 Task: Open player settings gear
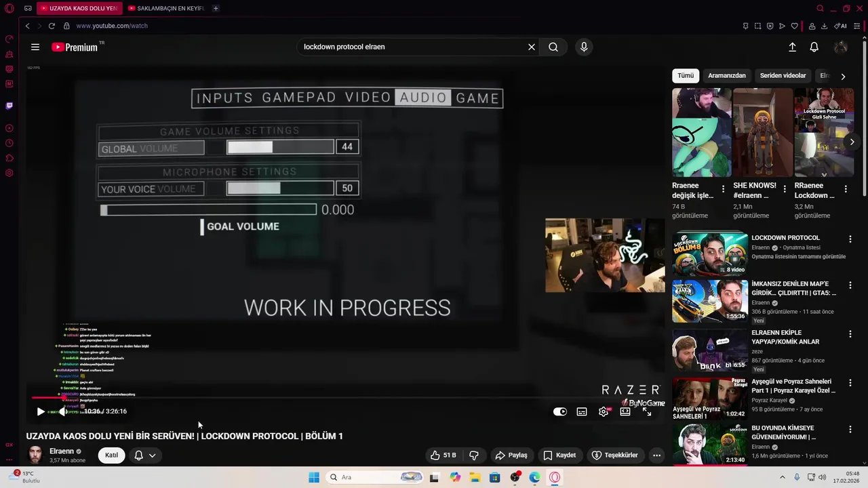coord(604,411)
